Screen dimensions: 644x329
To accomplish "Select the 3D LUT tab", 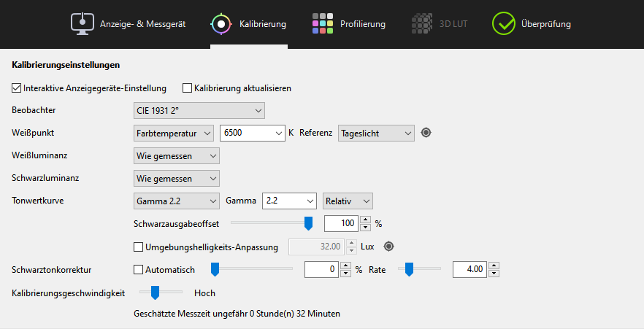I will [x=439, y=24].
